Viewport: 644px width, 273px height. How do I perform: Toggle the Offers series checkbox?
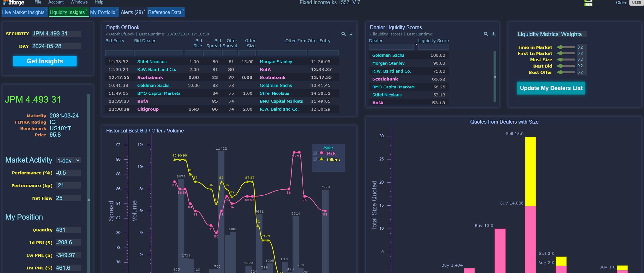pyautogui.click(x=315, y=159)
